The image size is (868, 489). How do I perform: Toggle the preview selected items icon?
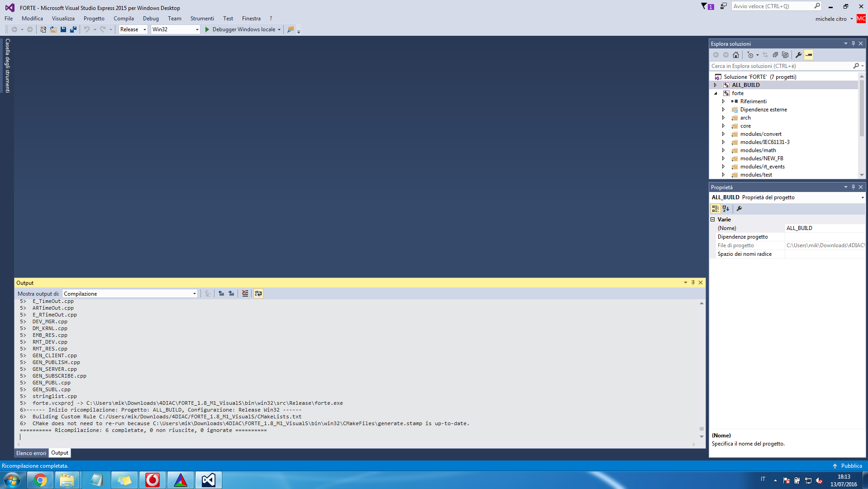click(809, 55)
